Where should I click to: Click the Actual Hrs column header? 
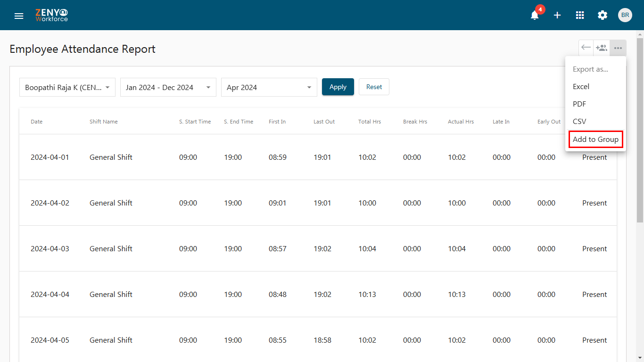click(461, 122)
